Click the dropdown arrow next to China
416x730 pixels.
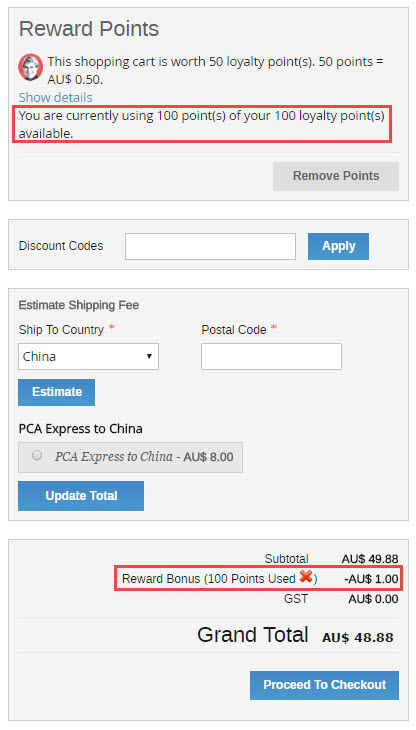(149, 357)
